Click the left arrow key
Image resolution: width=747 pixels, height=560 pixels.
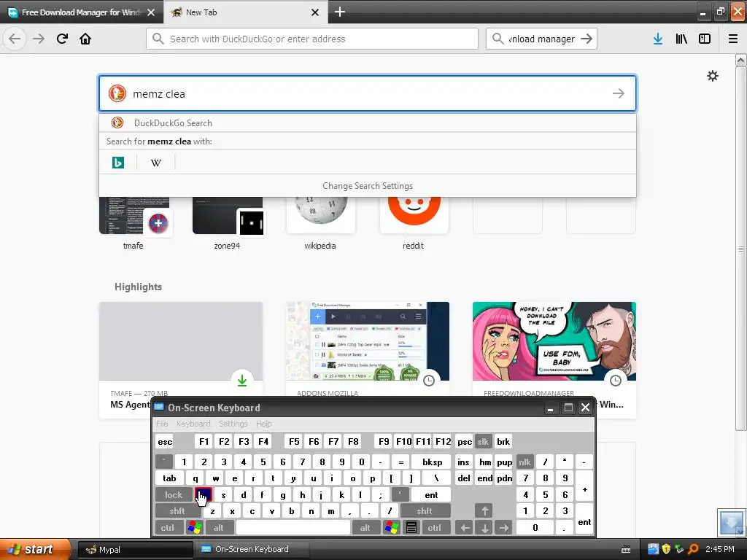[465, 528]
